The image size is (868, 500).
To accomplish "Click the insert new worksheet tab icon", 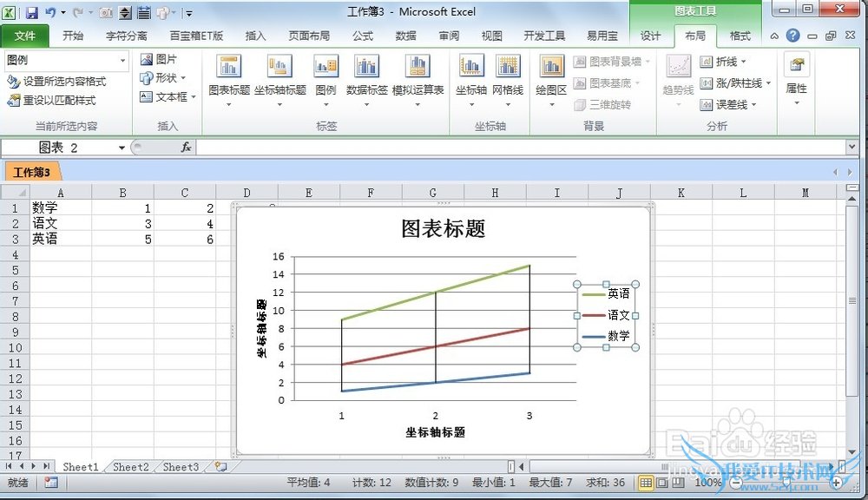I will click(220, 466).
